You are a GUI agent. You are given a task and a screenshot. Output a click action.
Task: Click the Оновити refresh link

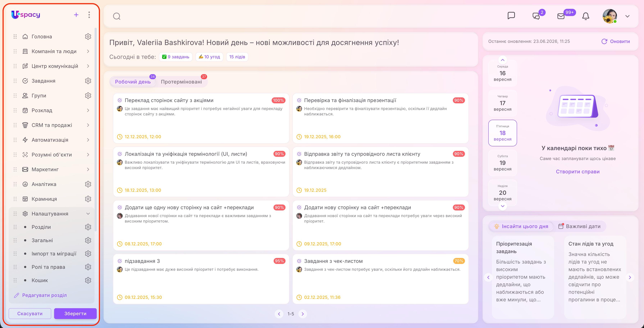(x=615, y=42)
